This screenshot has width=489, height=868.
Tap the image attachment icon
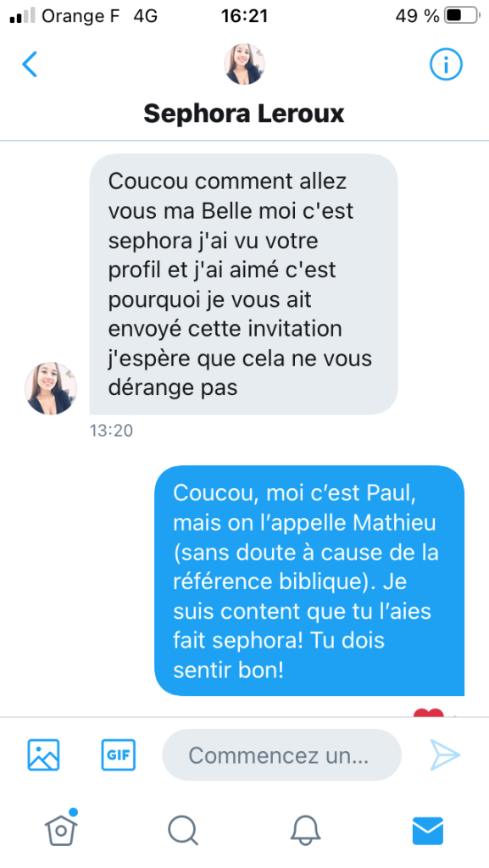[x=44, y=754]
